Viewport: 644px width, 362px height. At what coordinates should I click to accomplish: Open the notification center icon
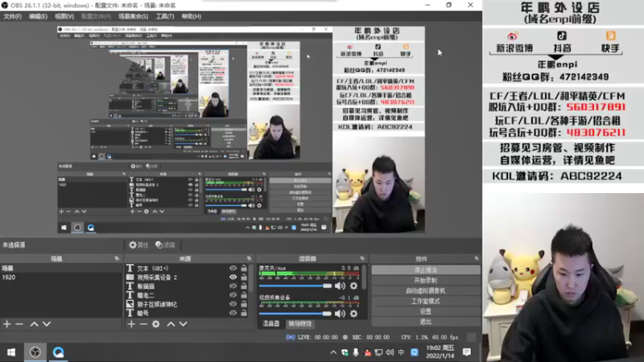(x=467, y=352)
